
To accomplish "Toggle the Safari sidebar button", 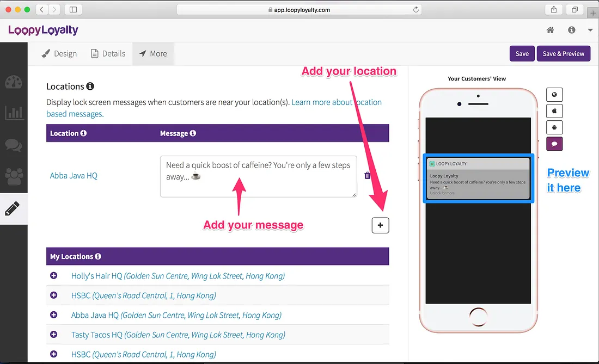I will (73, 10).
